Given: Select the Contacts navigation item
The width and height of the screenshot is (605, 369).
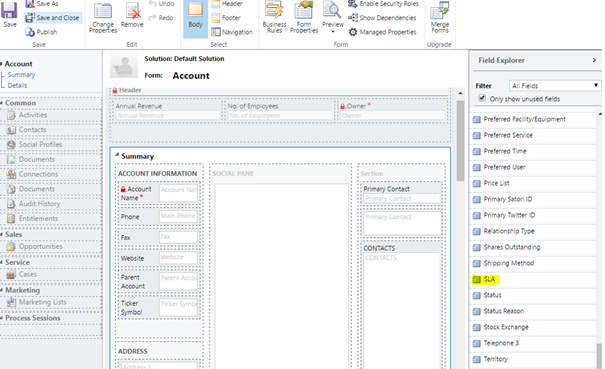Looking at the screenshot, I should tap(26, 130).
